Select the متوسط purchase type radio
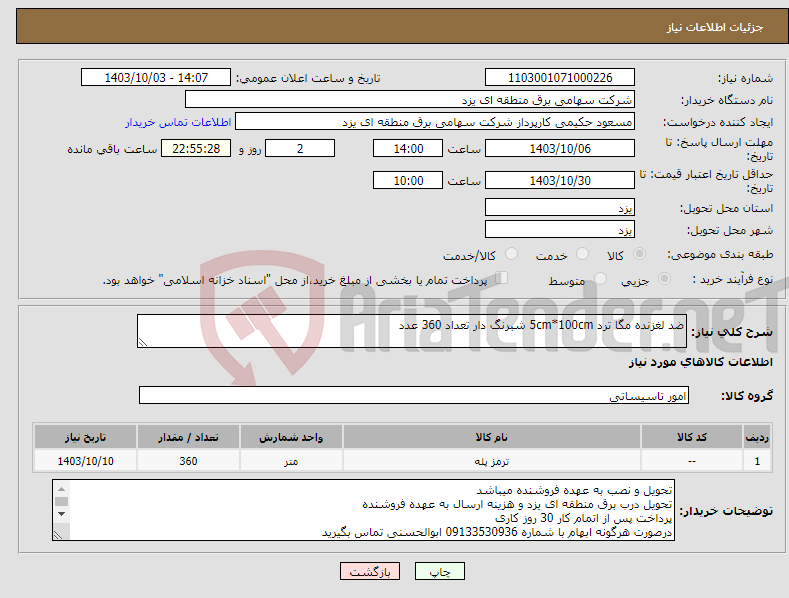 tap(600, 279)
